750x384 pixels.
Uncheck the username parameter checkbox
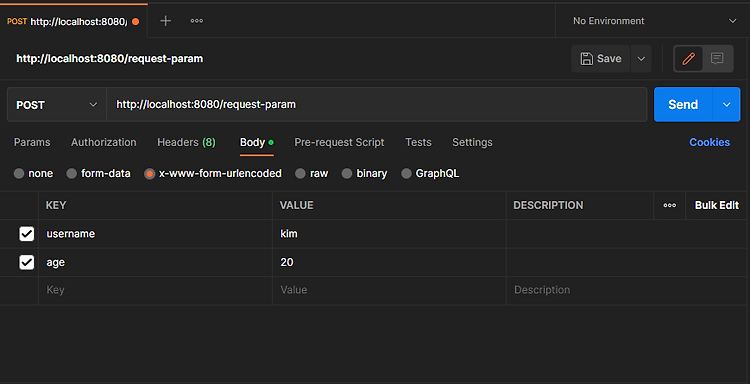(x=26, y=234)
